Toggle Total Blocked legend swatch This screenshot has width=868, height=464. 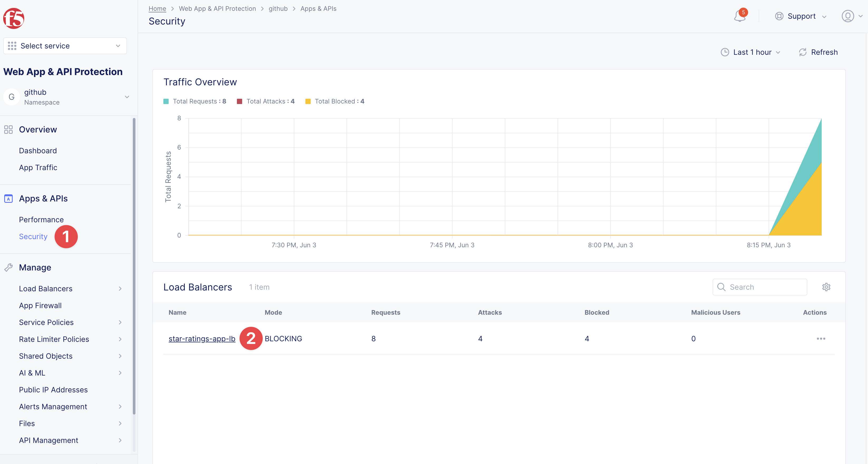[x=308, y=101]
